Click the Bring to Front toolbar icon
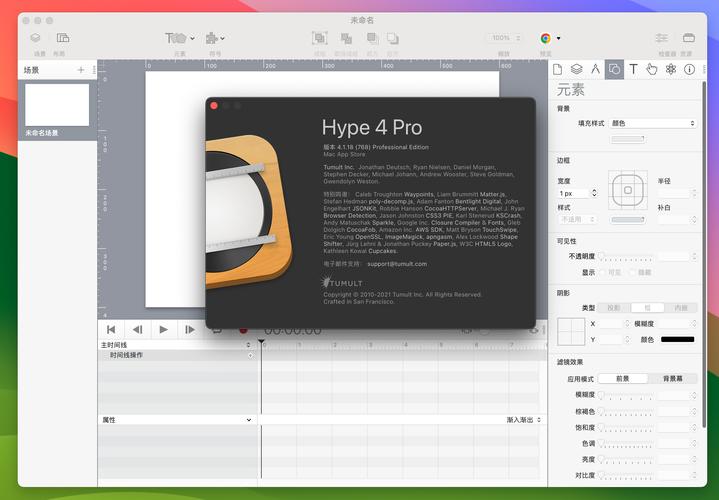The image size is (719, 500). pos(372,38)
